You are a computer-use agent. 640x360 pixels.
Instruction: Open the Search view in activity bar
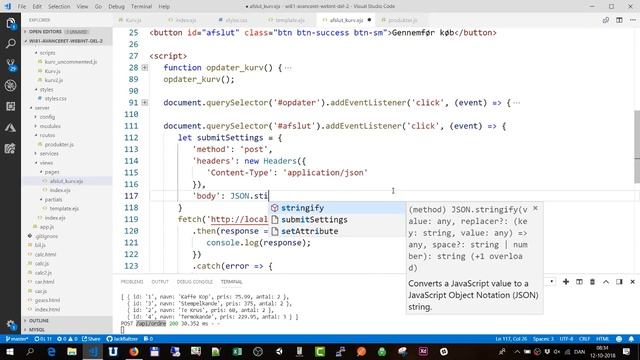(11, 44)
